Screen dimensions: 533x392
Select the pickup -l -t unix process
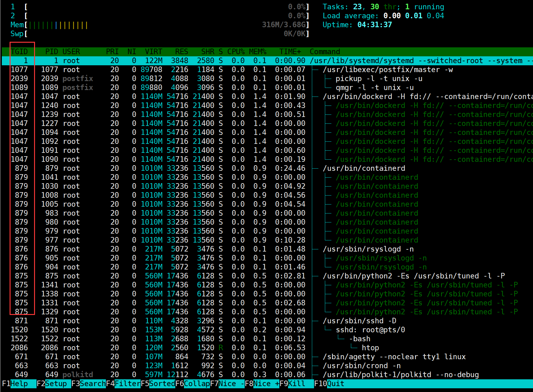[267, 79]
